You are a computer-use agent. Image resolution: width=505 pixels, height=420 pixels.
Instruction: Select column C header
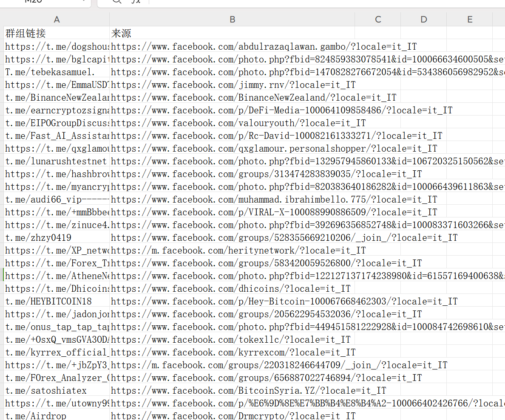click(378, 20)
